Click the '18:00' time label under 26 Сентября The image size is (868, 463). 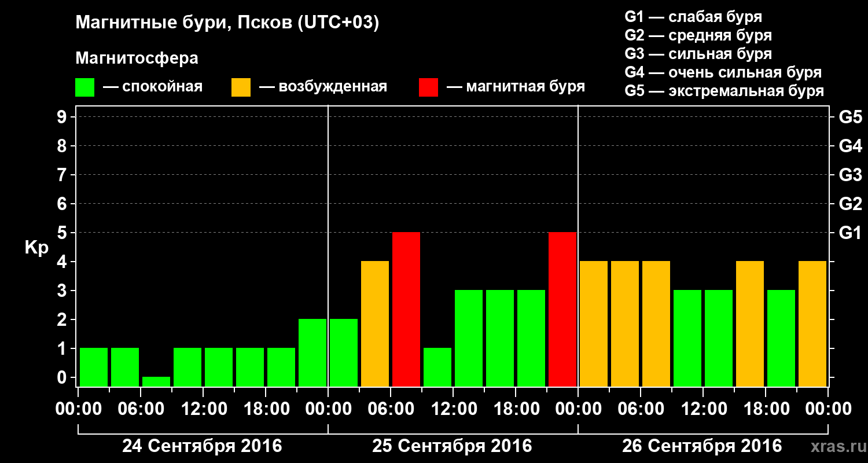pos(766,409)
